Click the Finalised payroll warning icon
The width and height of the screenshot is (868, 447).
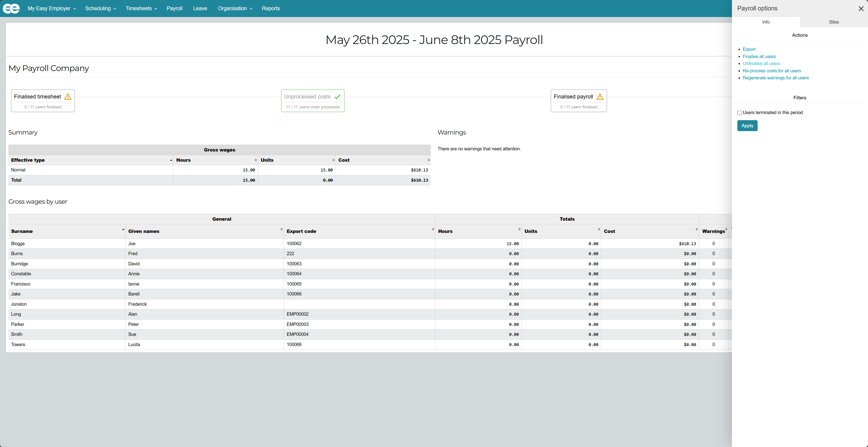(x=600, y=97)
